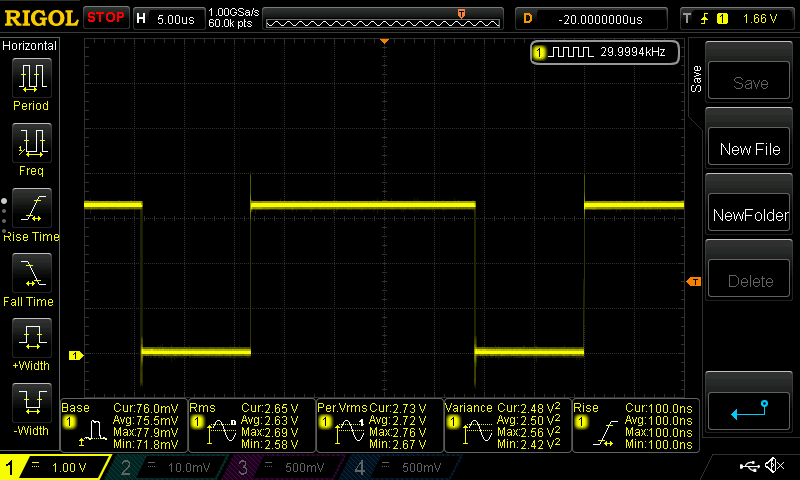Image resolution: width=800 pixels, height=480 pixels.
Task: Click the Variance Avg:2.50 V² value
Action: [529, 420]
